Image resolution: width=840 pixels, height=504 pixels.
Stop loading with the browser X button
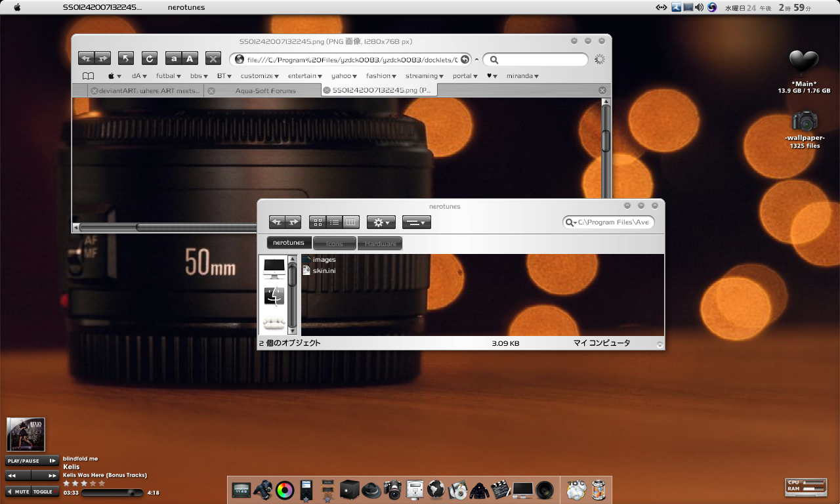[x=213, y=58]
